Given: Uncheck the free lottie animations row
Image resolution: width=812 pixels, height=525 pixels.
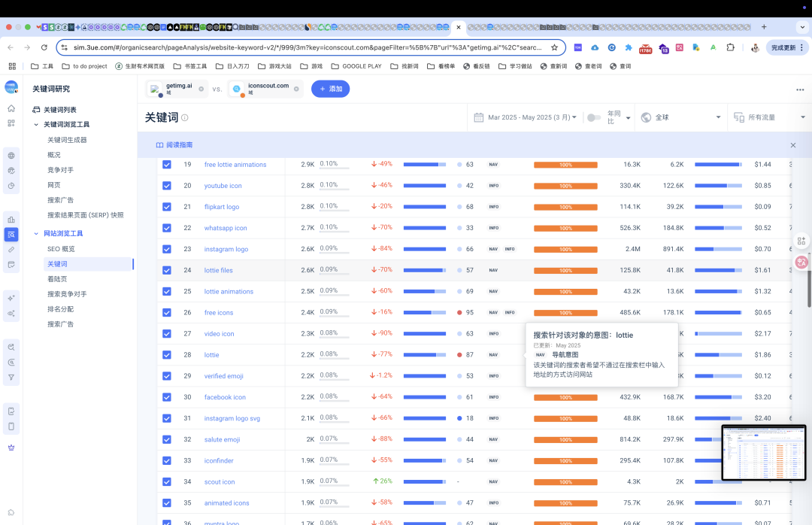Looking at the screenshot, I should pos(167,164).
